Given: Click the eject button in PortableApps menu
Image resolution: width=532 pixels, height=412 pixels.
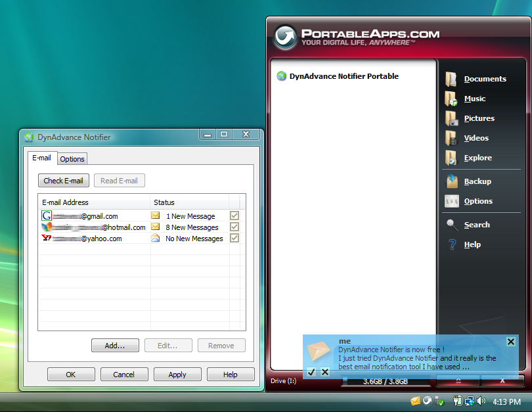Looking at the screenshot, I should pos(458,381).
